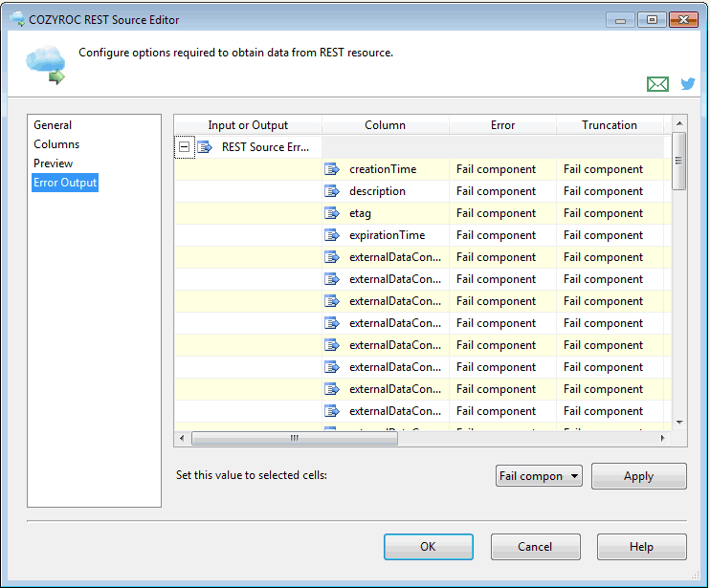
Task: Collapse the REST Source Err... node
Action: [184, 147]
